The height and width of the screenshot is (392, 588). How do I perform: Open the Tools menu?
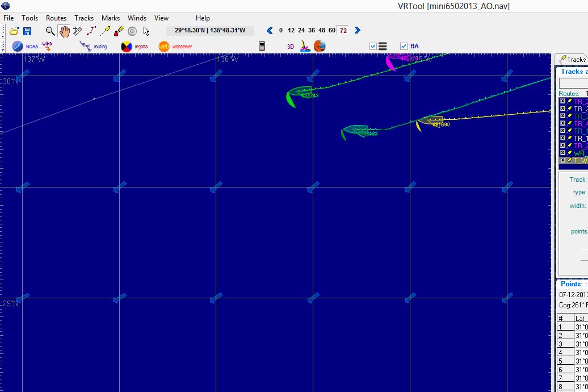pos(30,18)
